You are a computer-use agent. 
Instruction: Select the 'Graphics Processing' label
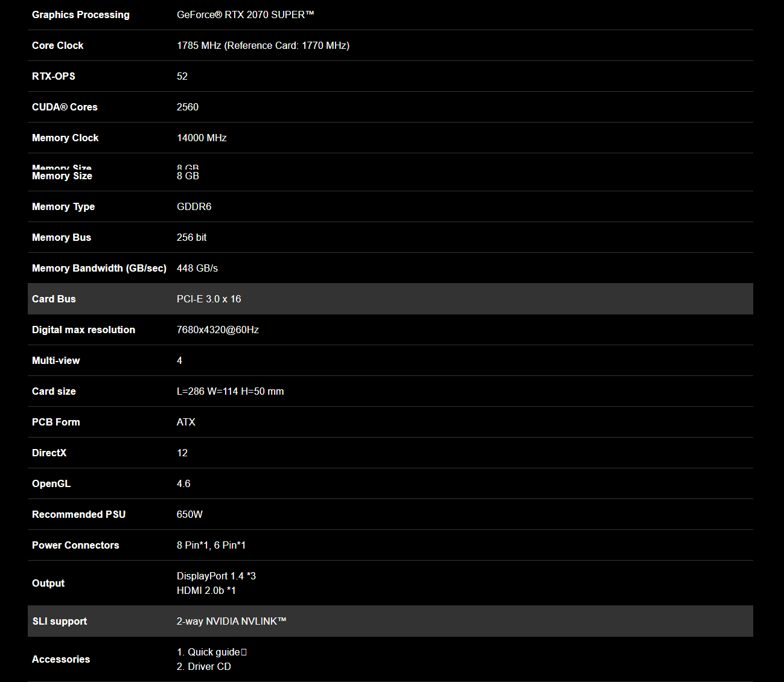coord(80,14)
